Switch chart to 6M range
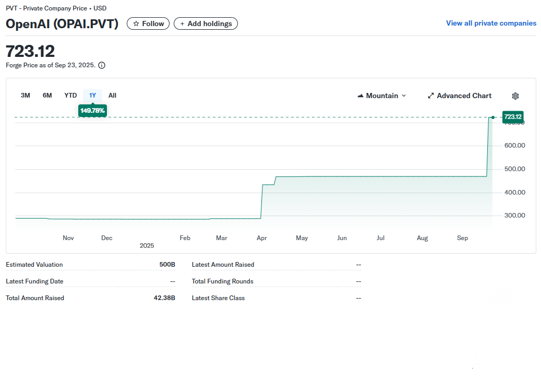This screenshot has width=541, height=392. point(47,96)
